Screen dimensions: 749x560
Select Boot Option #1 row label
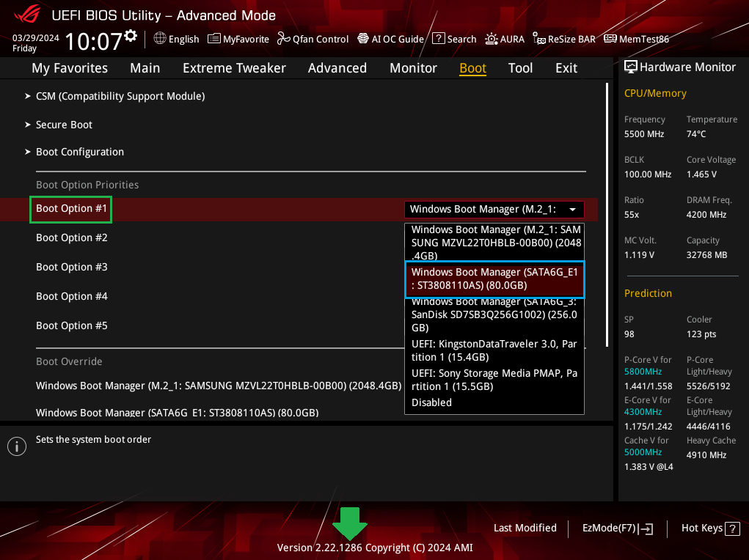[71, 209]
